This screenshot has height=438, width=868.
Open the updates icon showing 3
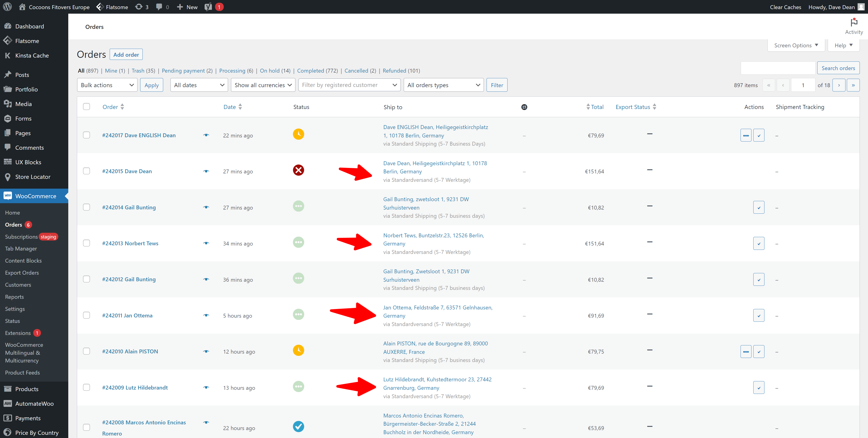142,7
